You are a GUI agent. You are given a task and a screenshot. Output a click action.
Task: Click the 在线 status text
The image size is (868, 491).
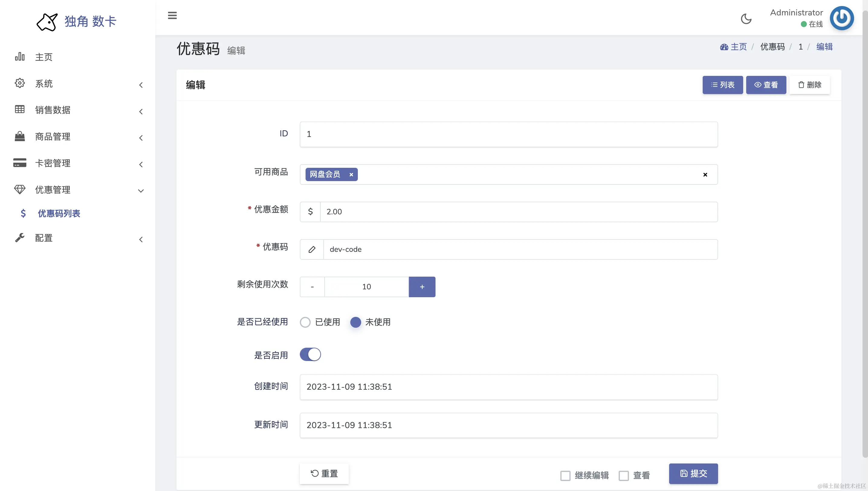click(816, 24)
